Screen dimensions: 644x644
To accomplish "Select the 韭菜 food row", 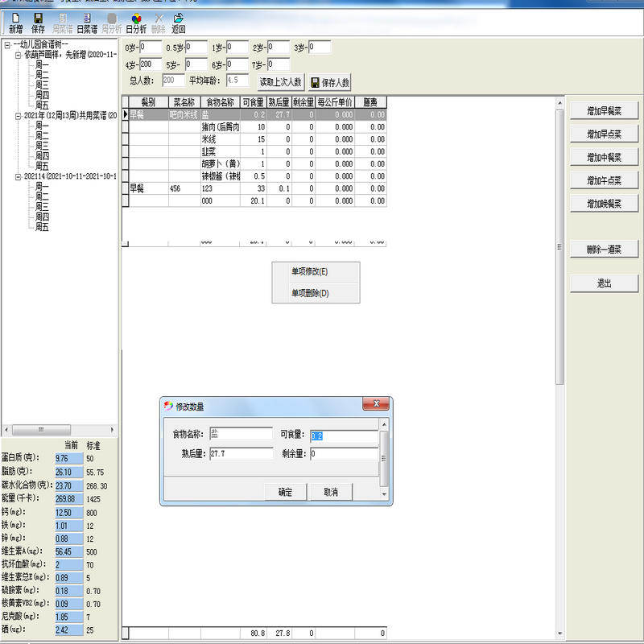I will (x=254, y=151).
